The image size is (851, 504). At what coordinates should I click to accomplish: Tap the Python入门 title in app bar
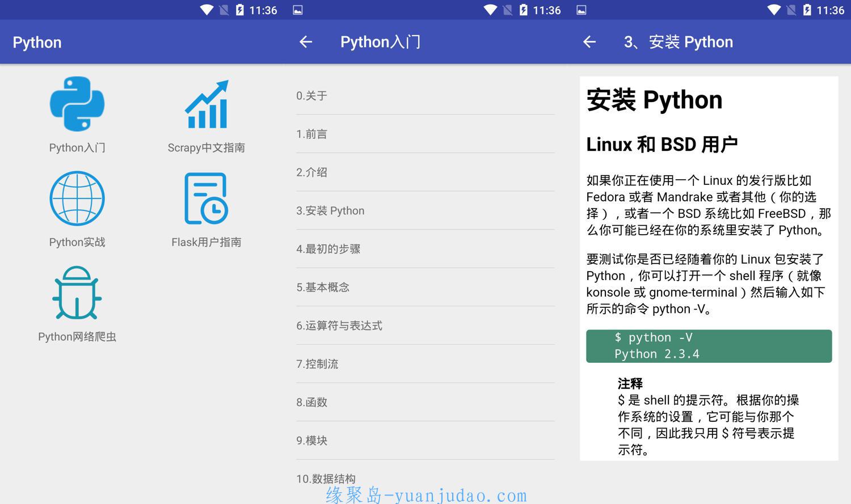click(x=381, y=42)
